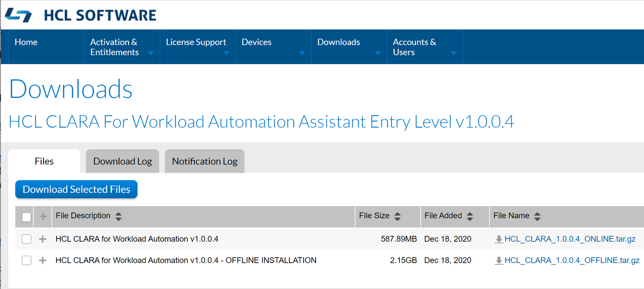644x289 pixels.
Task: Expand details for OFFLINE INSTALLATION row
Action: point(43,261)
